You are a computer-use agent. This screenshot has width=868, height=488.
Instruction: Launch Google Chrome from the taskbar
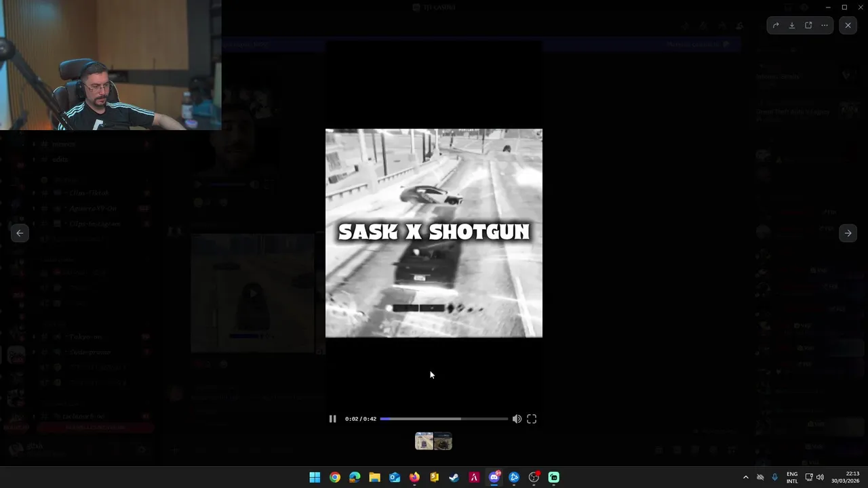pos(335,477)
